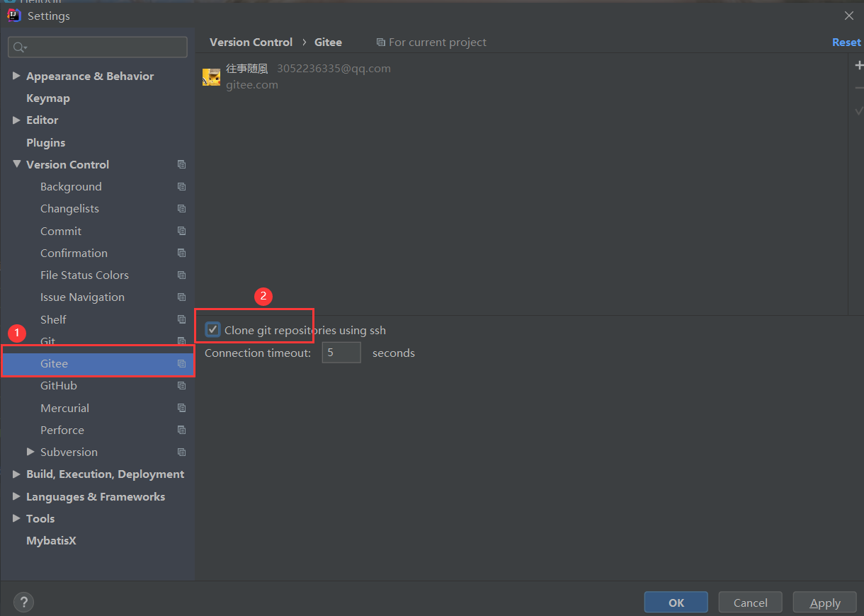
Task: Click Apply button
Action: click(x=825, y=603)
